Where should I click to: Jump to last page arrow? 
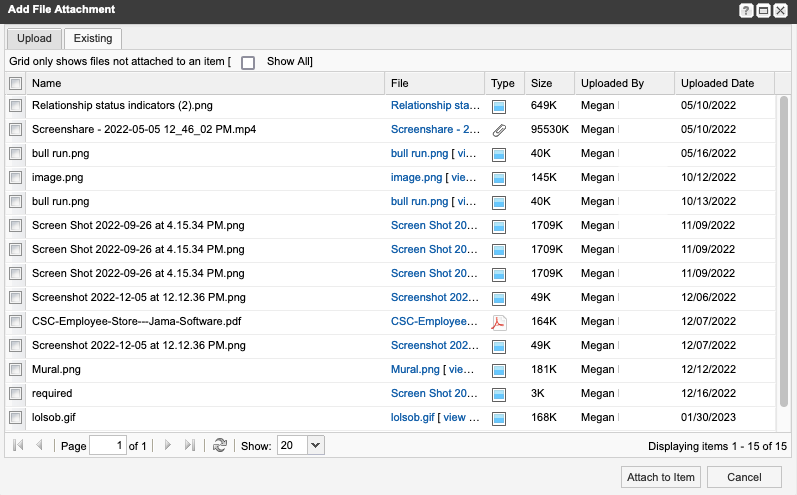point(190,445)
